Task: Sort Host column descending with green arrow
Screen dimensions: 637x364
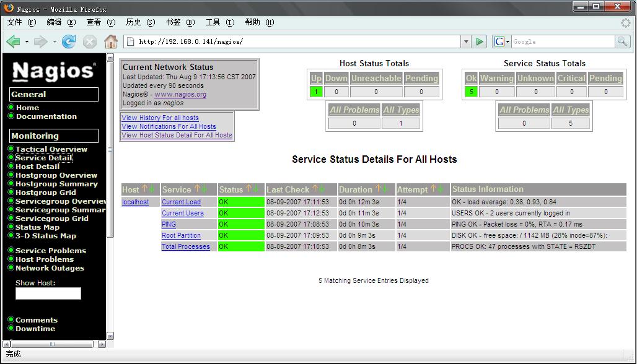Action: pyautogui.click(x=152, y=189)
